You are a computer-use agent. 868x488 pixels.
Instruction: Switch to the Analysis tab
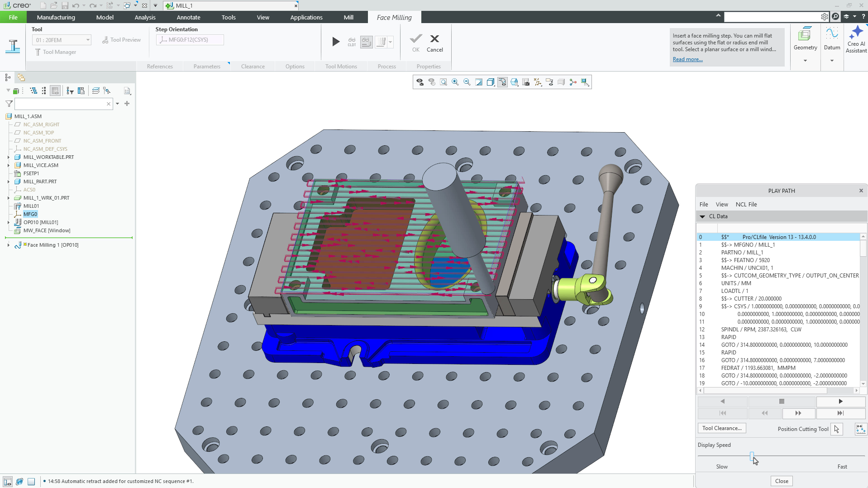145,17
